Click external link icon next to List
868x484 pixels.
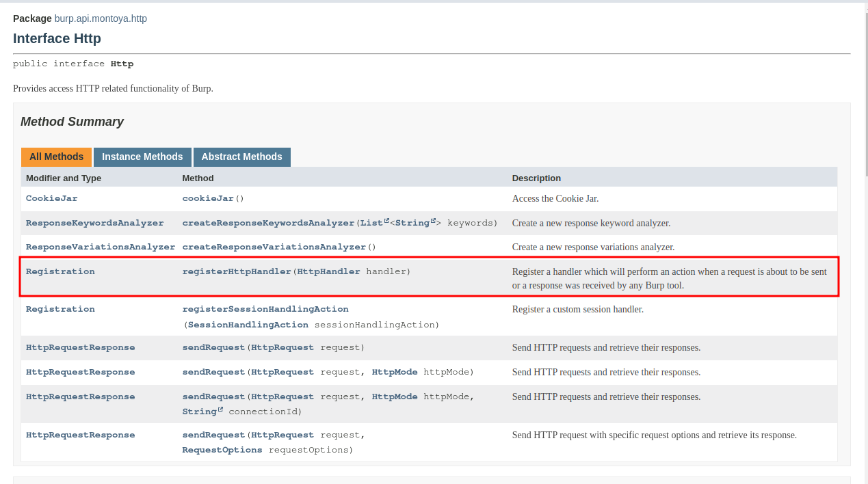click(386, 221)
